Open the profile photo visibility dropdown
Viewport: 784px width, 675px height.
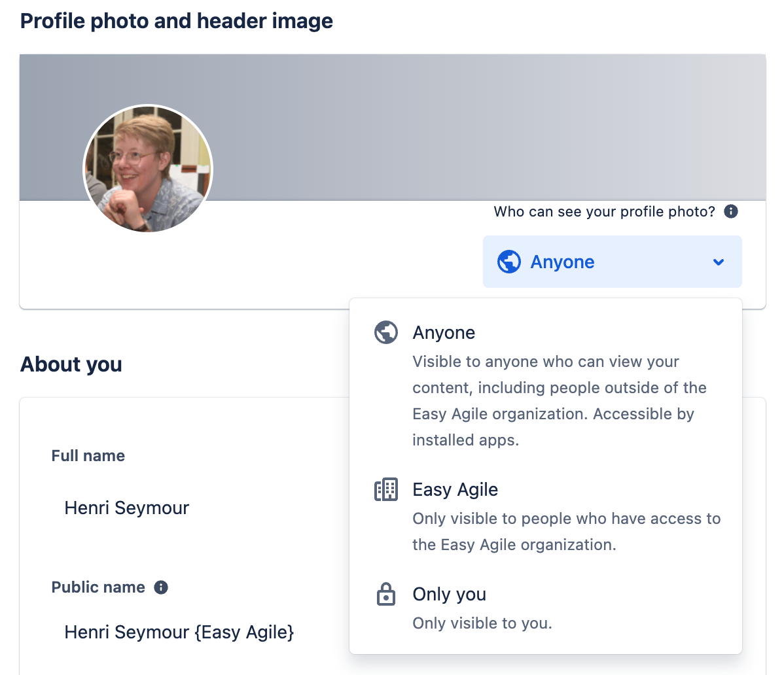612,262
